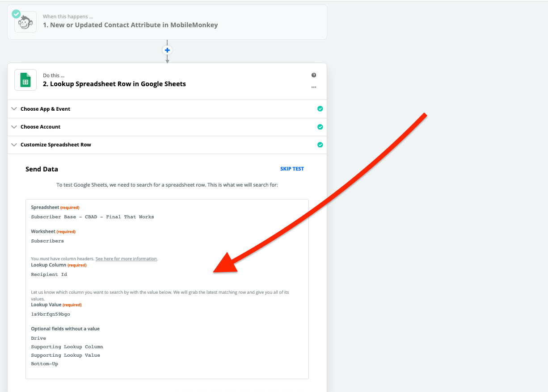Click spreadsheet value 'Subscriber Base - CBAD - Final That Works'
Image resolution: width=548 pixels, height=392 pixels.
(93, 217)
